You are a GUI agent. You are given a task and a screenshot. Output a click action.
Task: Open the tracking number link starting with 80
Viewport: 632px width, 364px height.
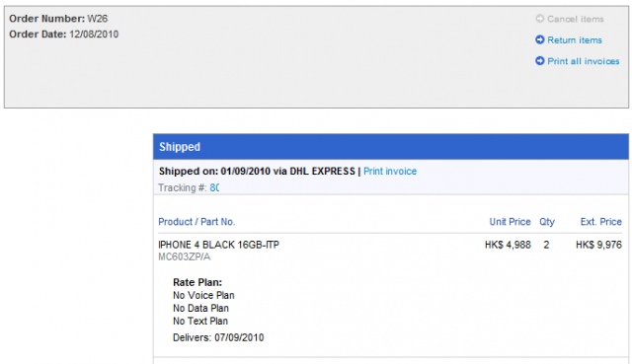point(214,187)
